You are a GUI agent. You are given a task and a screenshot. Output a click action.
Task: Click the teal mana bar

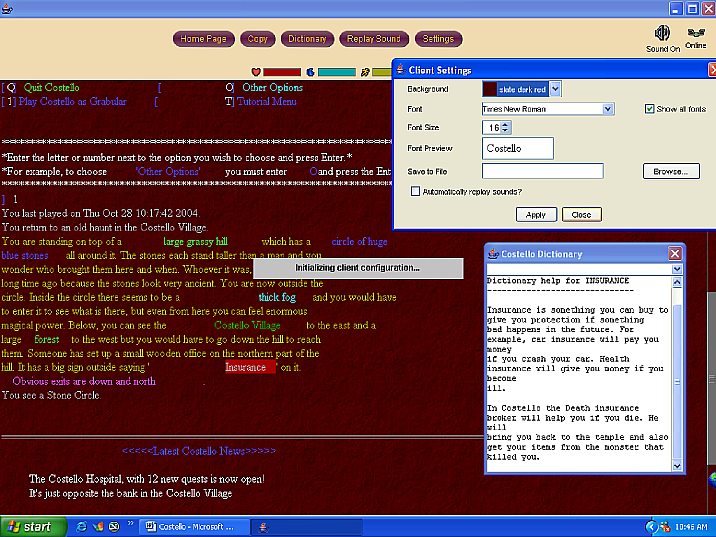[337, 72]
